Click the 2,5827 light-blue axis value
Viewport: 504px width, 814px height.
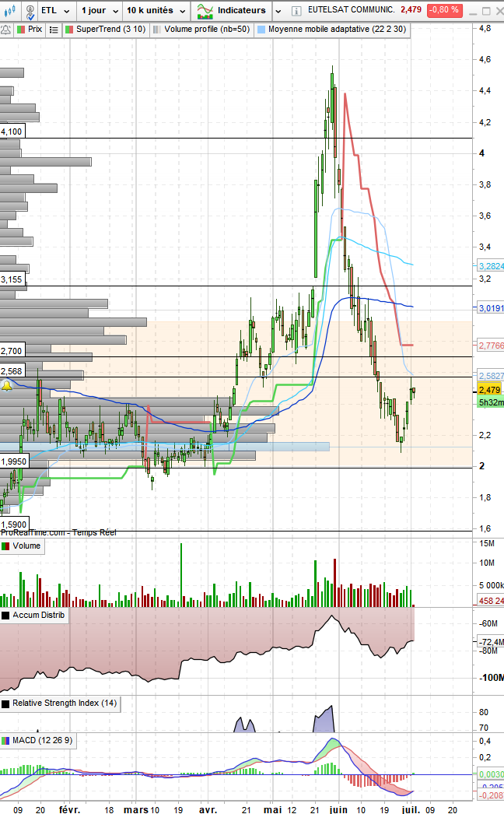[491, 376]
